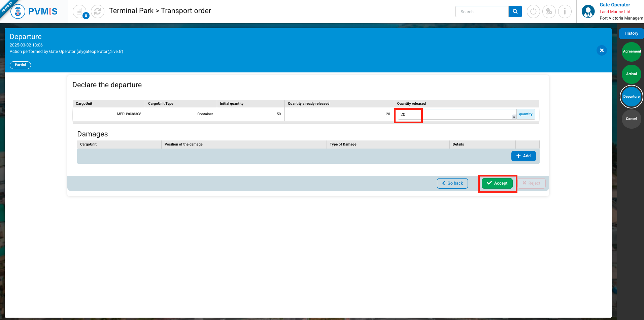Click the Gate Operator user avatar
The image size is (644, 320).
click(x=588, y=11)
